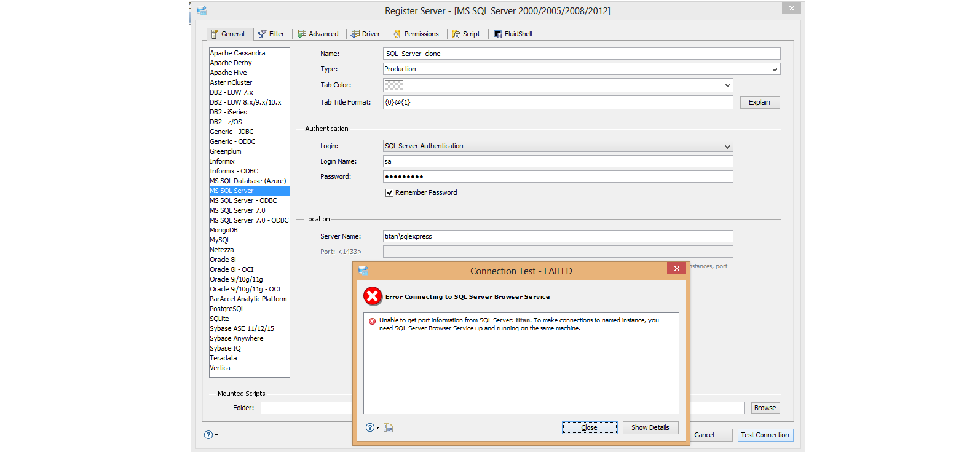Open the Advanced tab

(318, 34)
